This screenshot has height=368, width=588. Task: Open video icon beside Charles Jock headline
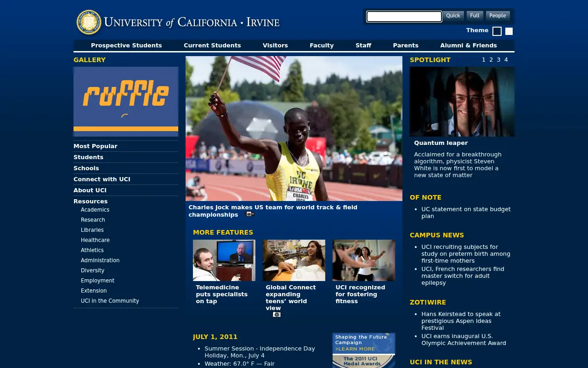(x=250, y=214)
